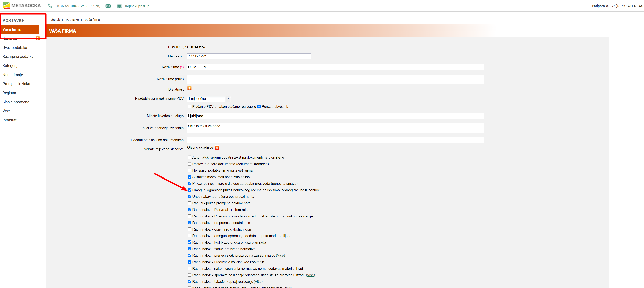This screenshot has height=288, width=644.
Task: Open Uvoz podataka in the sidebar
Action: tap(15, 48)
